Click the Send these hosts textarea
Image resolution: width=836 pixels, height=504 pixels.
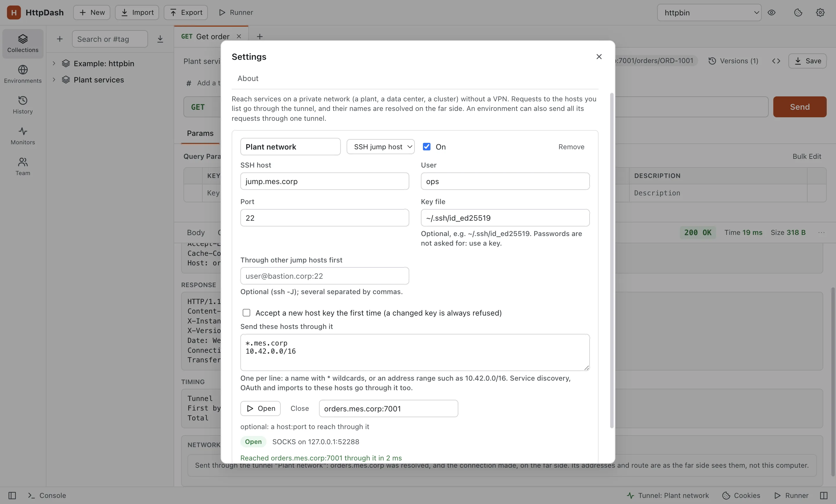[x=415, y=352]
